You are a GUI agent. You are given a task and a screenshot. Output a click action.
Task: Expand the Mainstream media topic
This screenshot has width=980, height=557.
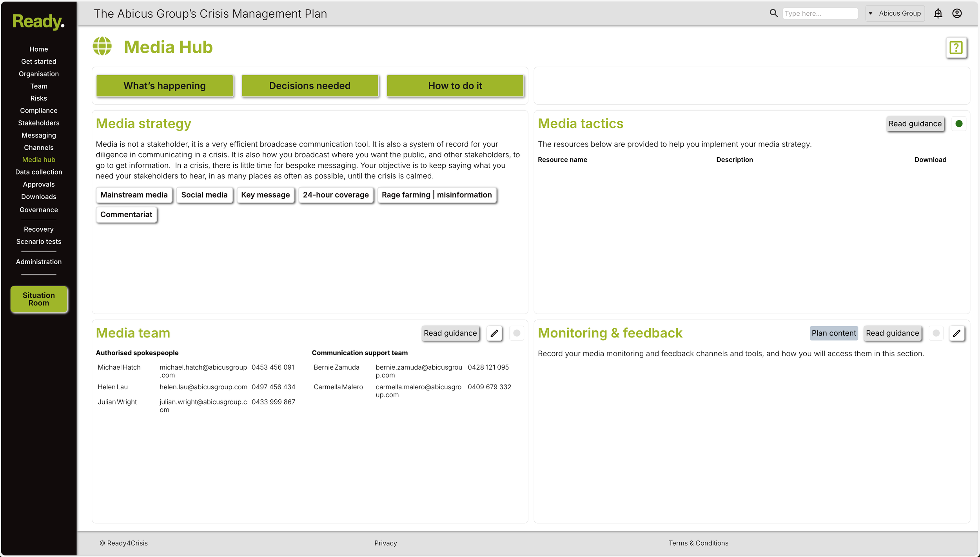(134, 195)
